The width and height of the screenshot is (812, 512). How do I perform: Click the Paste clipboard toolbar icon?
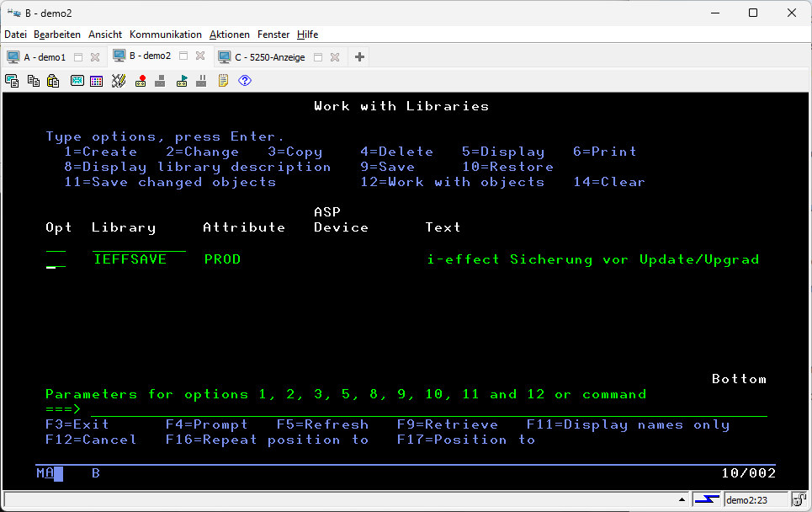pos(53,81)
